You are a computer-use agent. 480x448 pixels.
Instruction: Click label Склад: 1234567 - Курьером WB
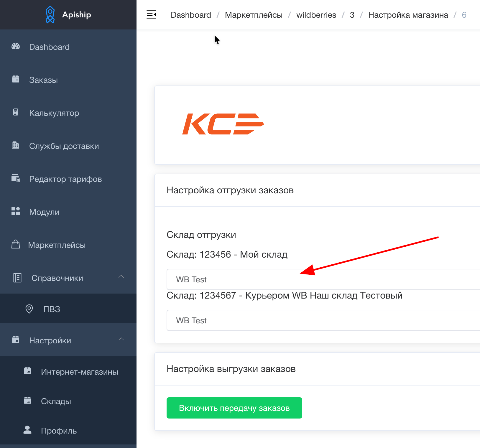pyautogui.click(x=285, y=295)
